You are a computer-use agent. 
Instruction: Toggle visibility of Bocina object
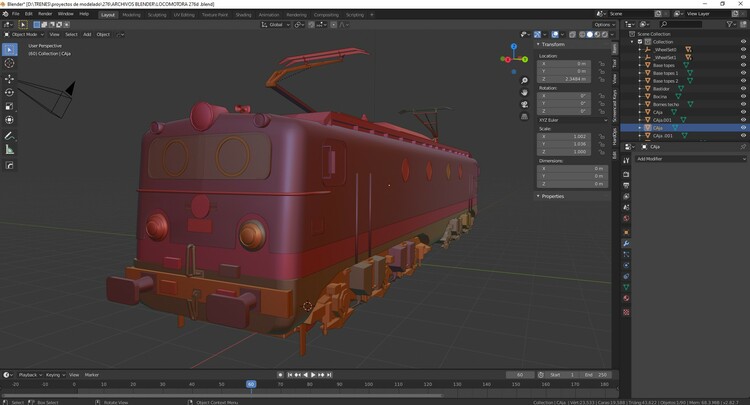coord(743,96)
